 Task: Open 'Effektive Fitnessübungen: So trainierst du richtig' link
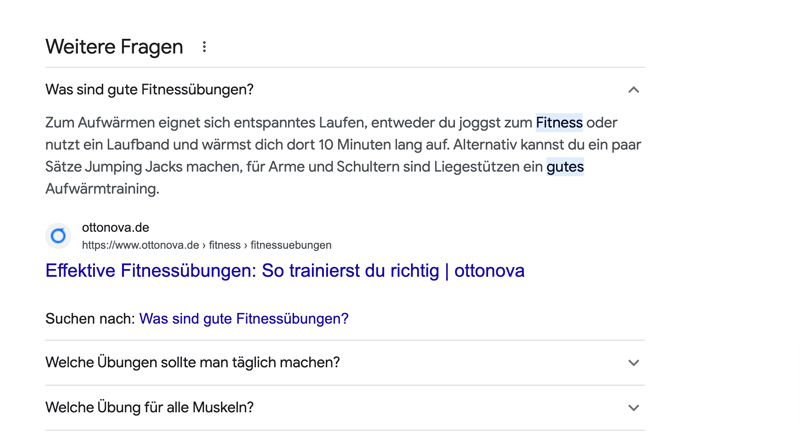(x=284, y=271)
